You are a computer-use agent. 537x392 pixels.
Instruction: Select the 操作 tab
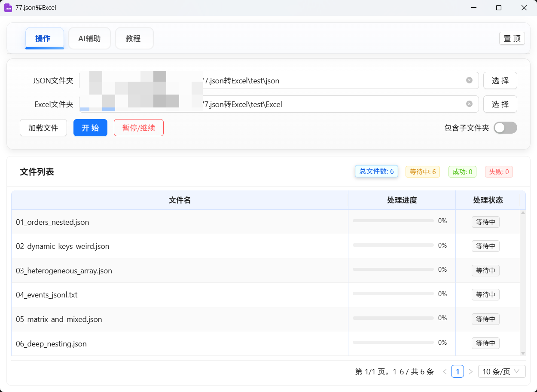[43, 39]
